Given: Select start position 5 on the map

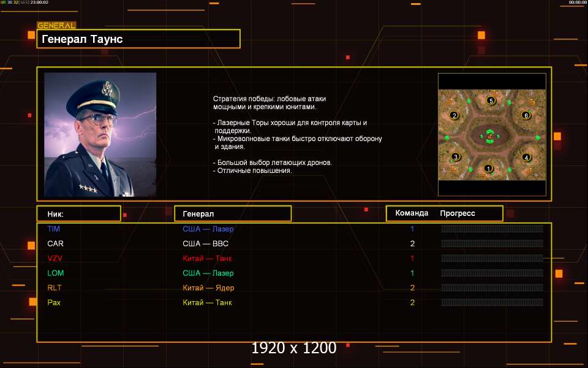Looking at the screenshot, I should click(491, 100).
